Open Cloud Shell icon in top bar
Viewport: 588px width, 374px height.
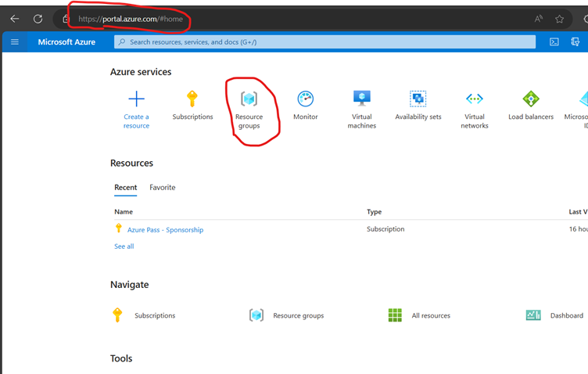pos(554,41)
